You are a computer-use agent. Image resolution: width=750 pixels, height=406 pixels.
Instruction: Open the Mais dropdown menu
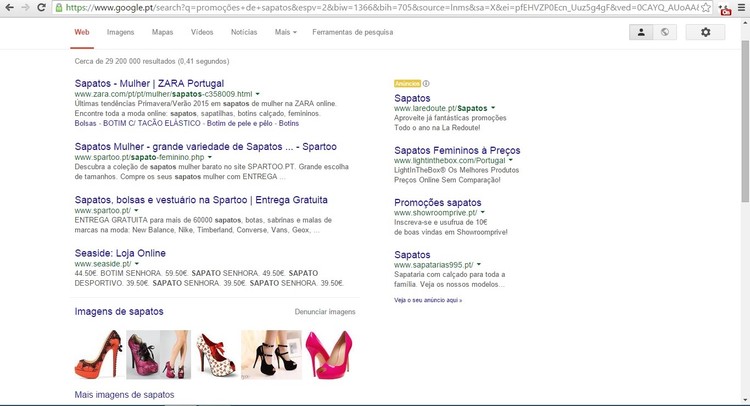(x=286, y=32)
